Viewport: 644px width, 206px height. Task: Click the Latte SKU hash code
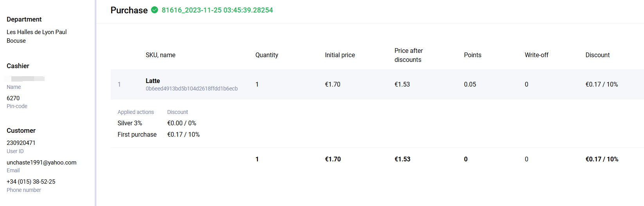[x=191, y=89]
